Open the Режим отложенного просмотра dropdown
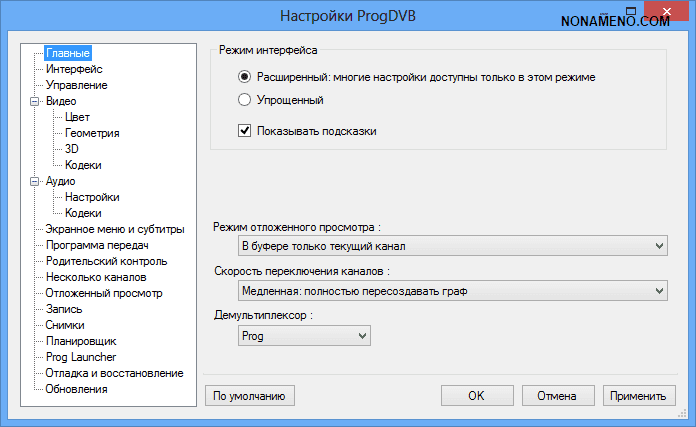Screen dimensions: 696x427 point(452,245)
